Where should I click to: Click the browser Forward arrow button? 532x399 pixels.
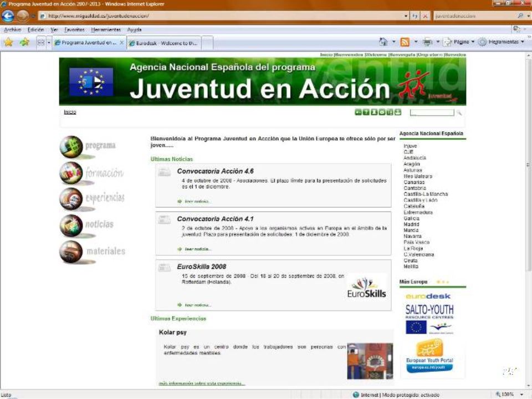[x=23, y=16]
